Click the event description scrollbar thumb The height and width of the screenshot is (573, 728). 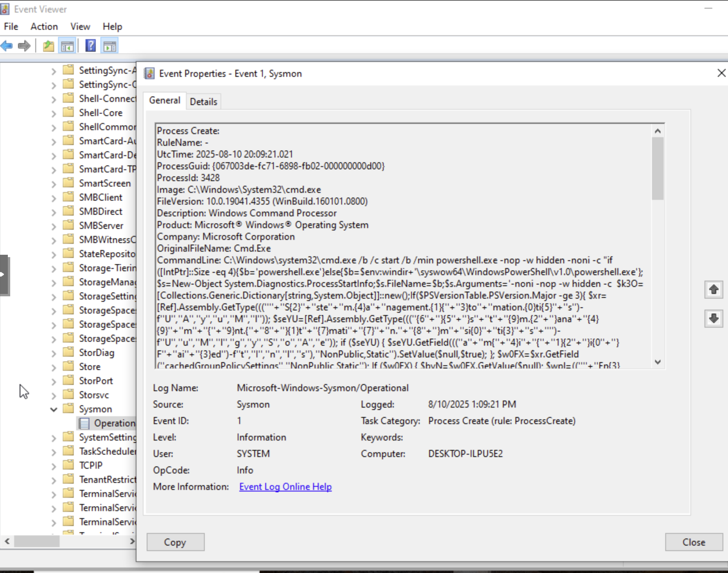point(658,169)
